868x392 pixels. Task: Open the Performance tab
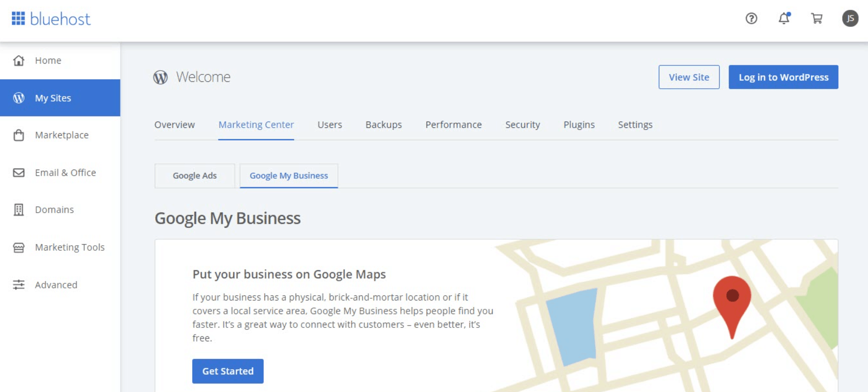pyautogui.click(x=454, y=124)
